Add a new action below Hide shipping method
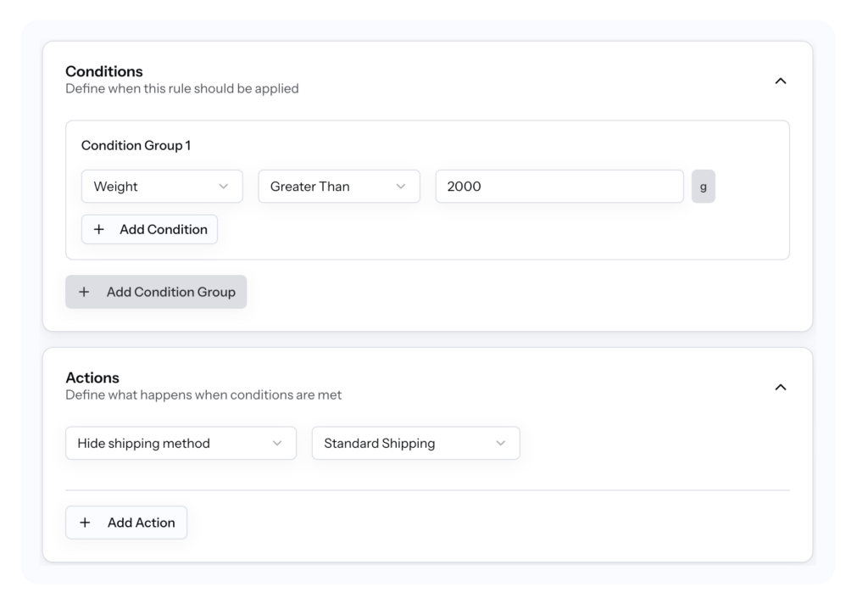The width and height of the screenshot is (868, 593). pos(125,523)
